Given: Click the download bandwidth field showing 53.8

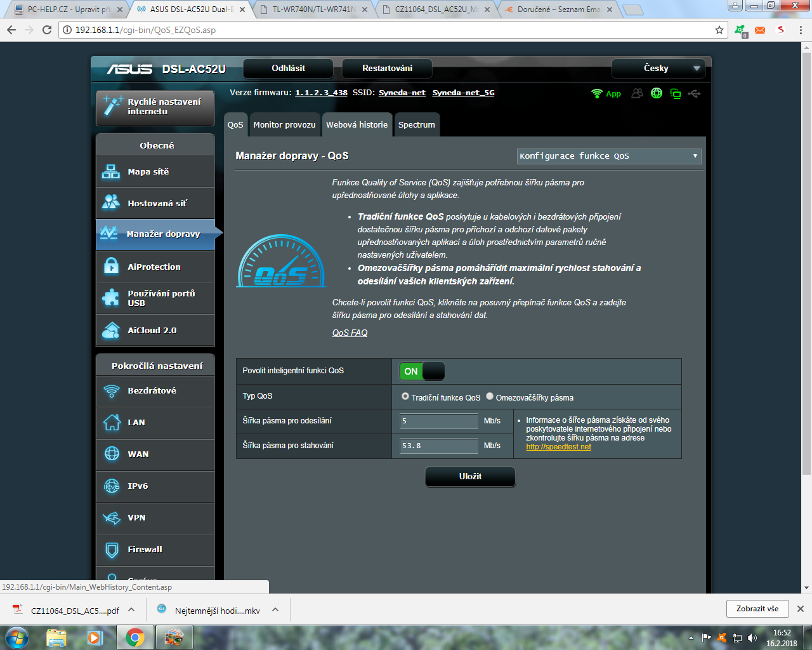Looking at the screenshot, I should point(438,446).
